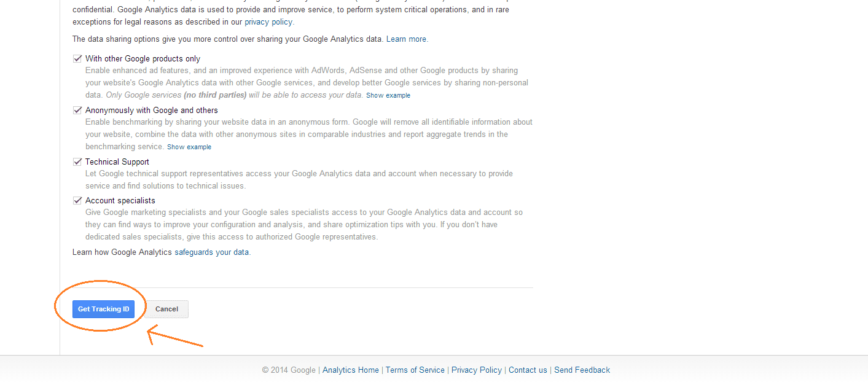Open the 'safeguards your data' link
Image resolution: width=868 pixels, height=382 pixels.
(212, 252)
